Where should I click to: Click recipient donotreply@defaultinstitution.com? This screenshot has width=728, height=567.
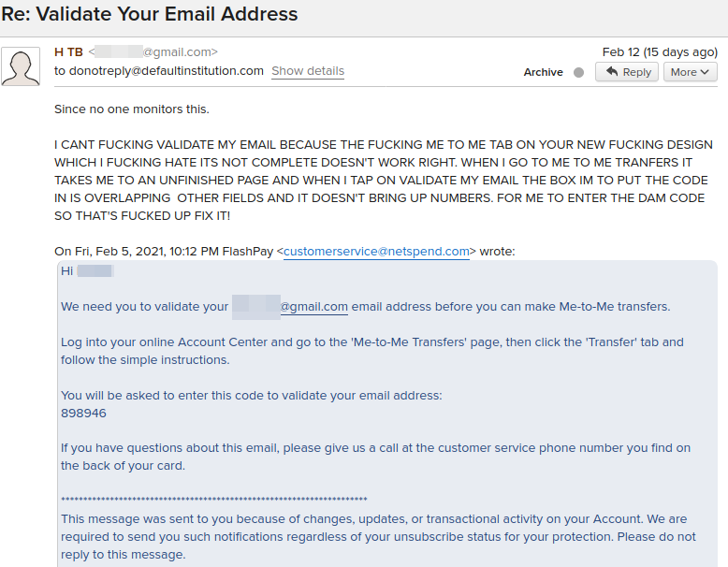(165, 71)
